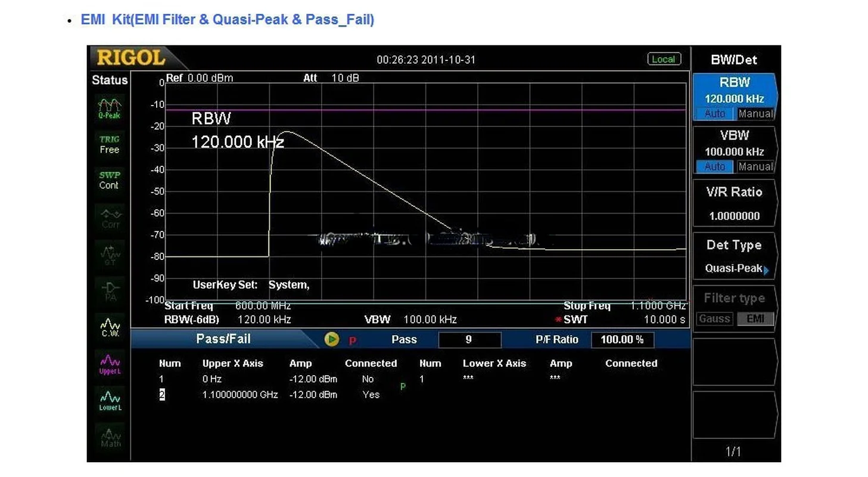The image size is (868, 477).
Task: Click the Local mode indicator button
Action: (x=663, y=59)
